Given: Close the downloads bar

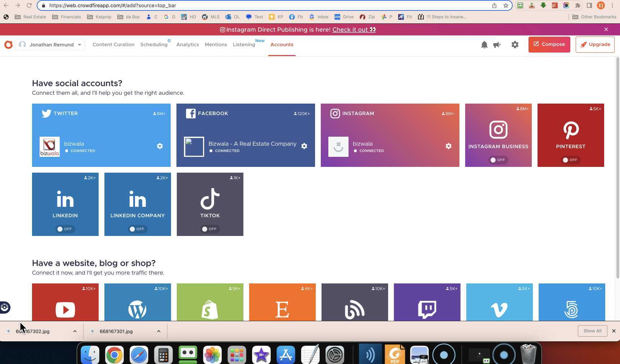Looking at the screenshot, I should click(x=614, y=331).
